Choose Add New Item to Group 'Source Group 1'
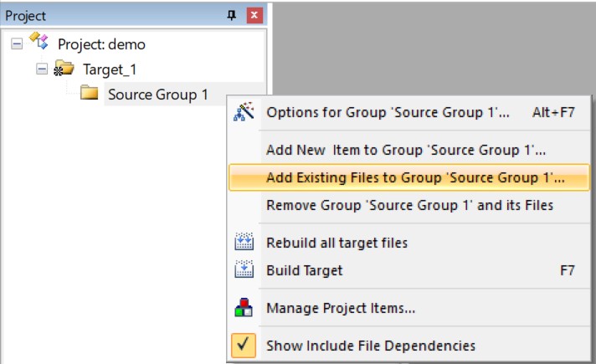The image size is (596, 364). pos(409,150)
